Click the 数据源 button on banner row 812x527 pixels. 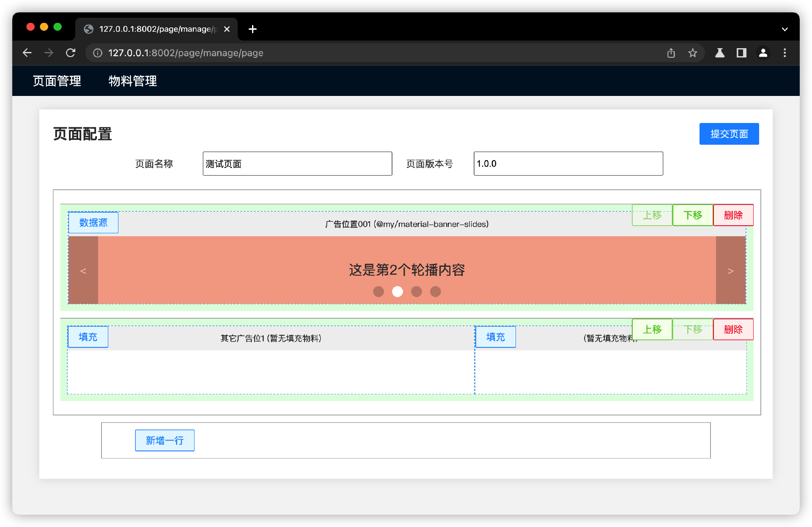coord(93,223)
